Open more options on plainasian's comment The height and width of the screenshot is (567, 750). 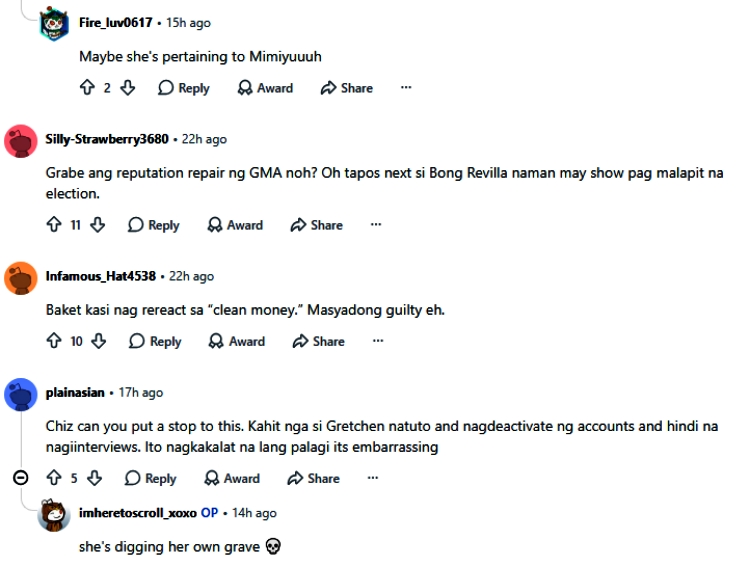373,478
